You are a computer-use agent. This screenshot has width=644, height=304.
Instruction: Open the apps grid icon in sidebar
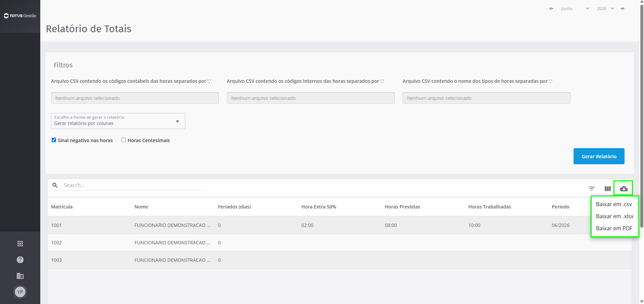20,244
